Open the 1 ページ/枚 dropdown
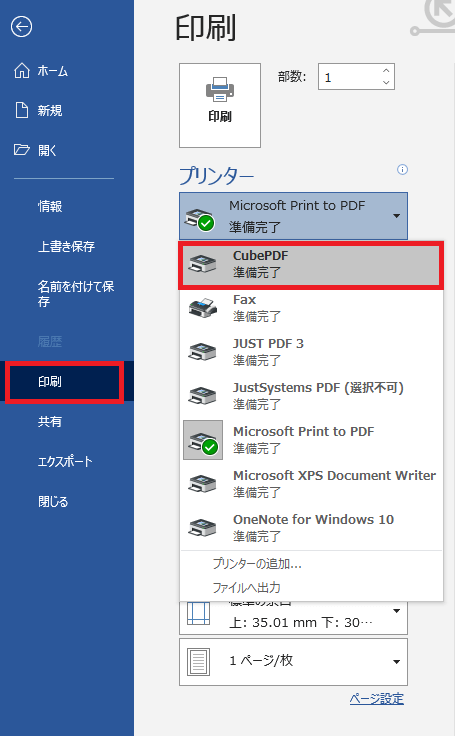The width and height of the screenshot is (455, 736). 293,662
